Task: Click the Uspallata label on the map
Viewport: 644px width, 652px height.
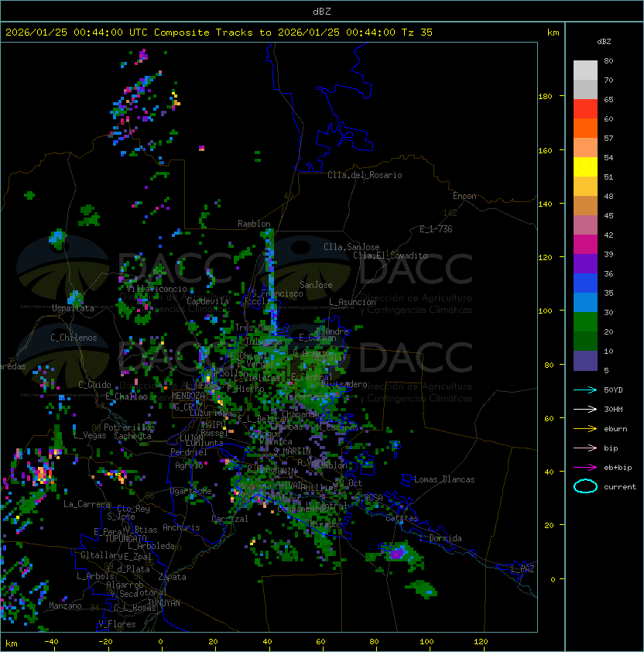Action: coord(73,308)
